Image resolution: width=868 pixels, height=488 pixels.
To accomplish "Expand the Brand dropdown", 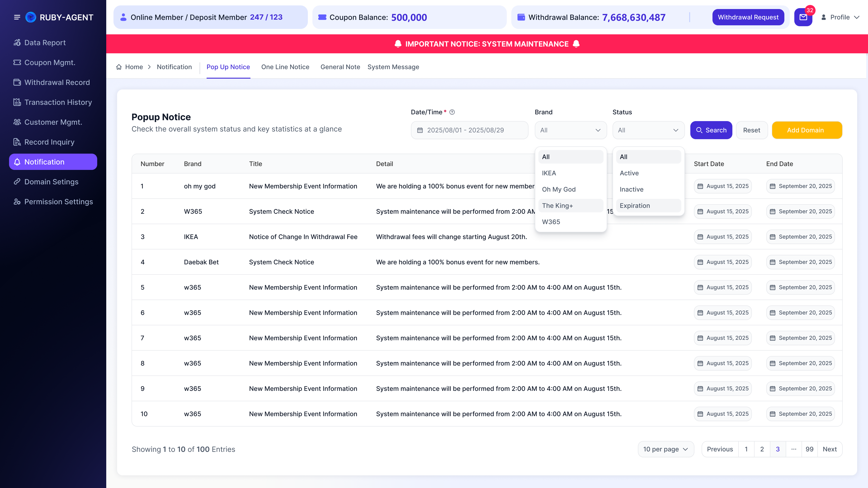I will tap(571, 130).
